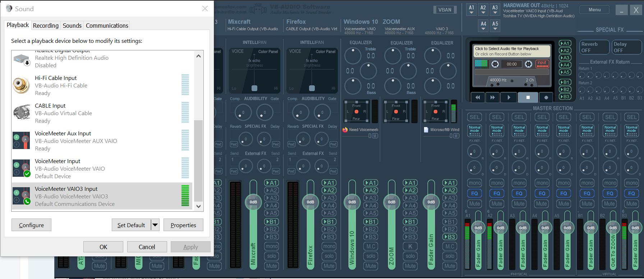644x279 pixels.
Task: Click Cancel in Sound dialog
Action: pyautogui.click(x=147, y=247)
